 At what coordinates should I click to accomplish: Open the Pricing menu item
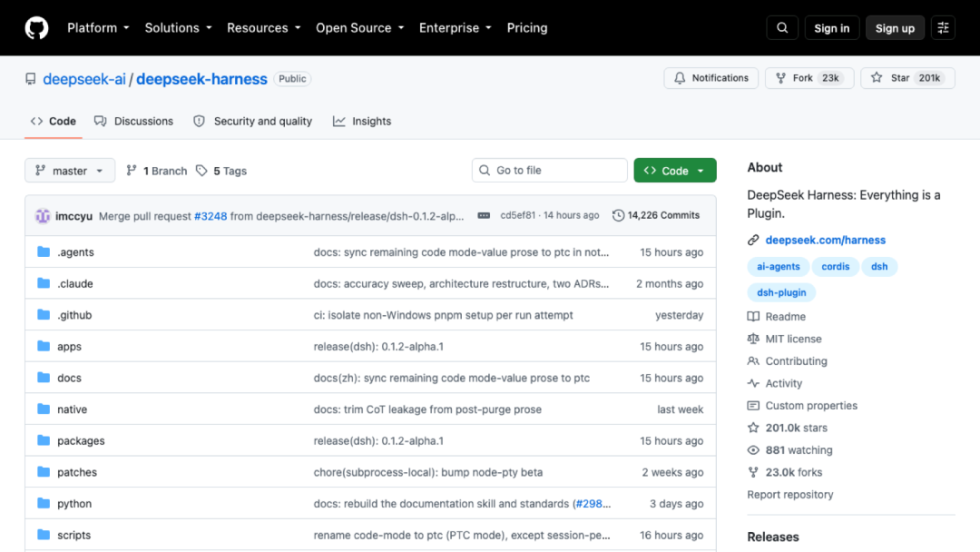[527, 28]
